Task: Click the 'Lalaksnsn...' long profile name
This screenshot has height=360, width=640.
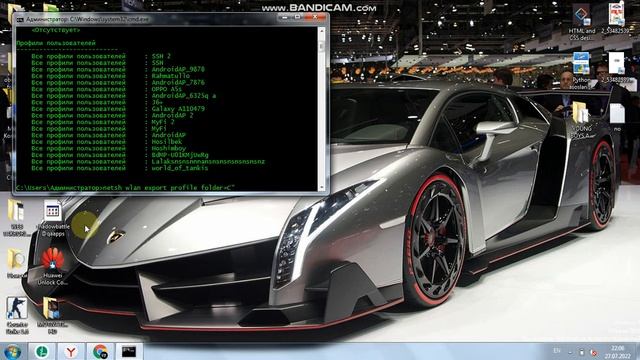Action: 208,162
